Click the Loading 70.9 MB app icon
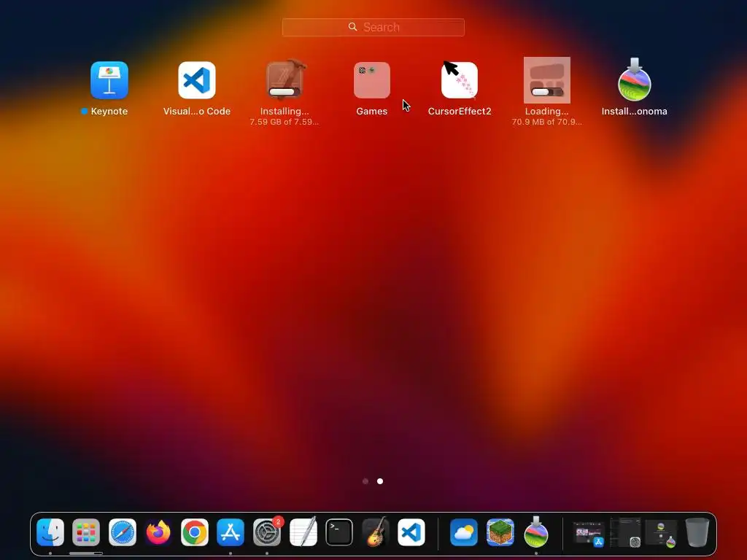 [547, 80]
